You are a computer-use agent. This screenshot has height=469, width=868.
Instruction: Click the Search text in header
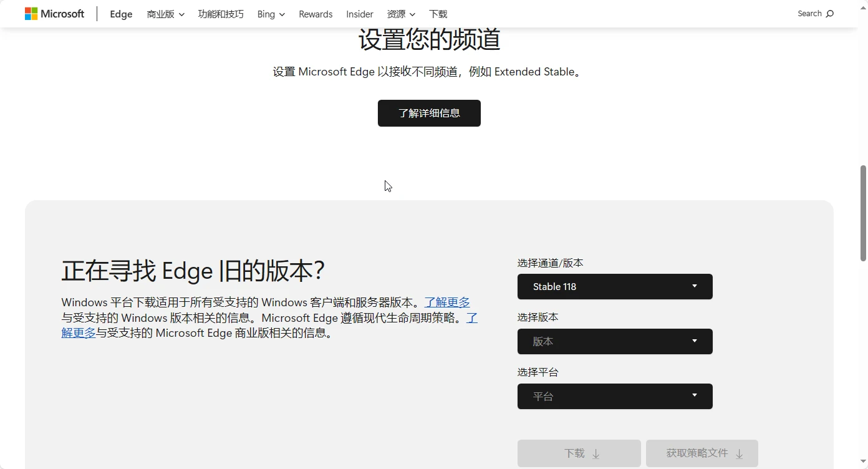coord(809,14)
